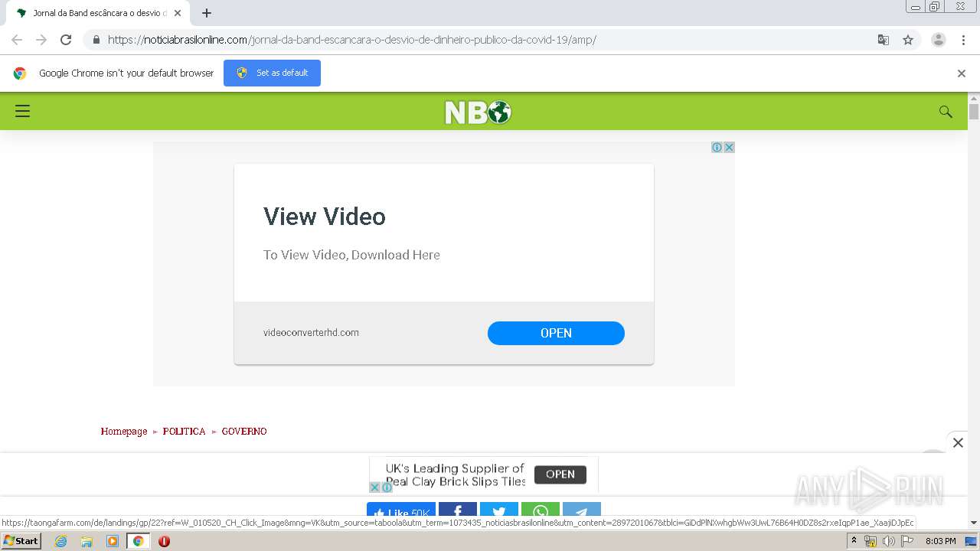Viewport: 980px width, 551px height.
Task: Close the brick slips ad with small X
Action: 374,487
